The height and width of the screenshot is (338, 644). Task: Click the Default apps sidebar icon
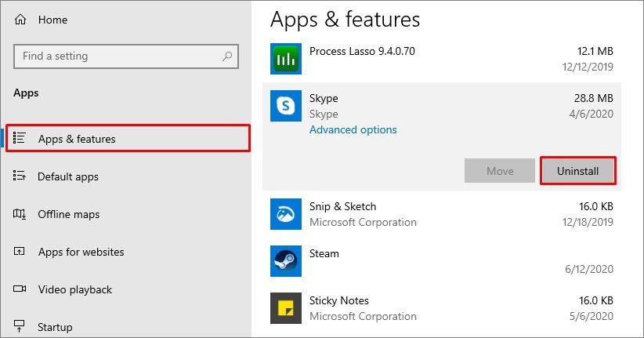point(20,176)
